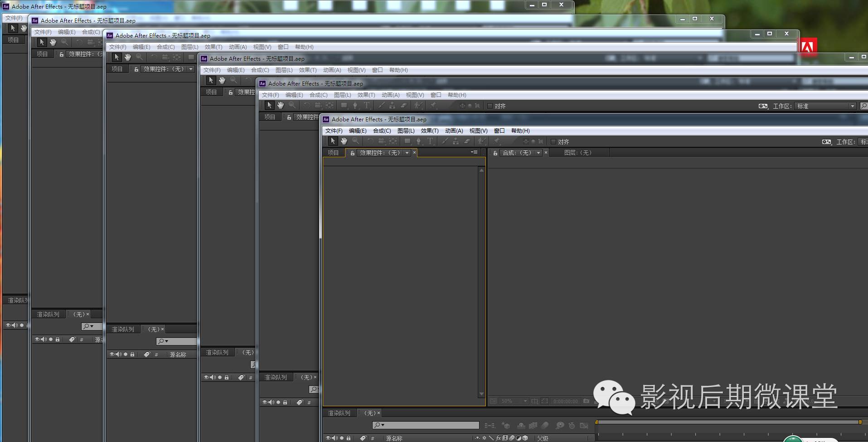Viewport: 868px width, 442px height.
Task: Activate the Unified Camera tool in front window
Action: (382, 141)
